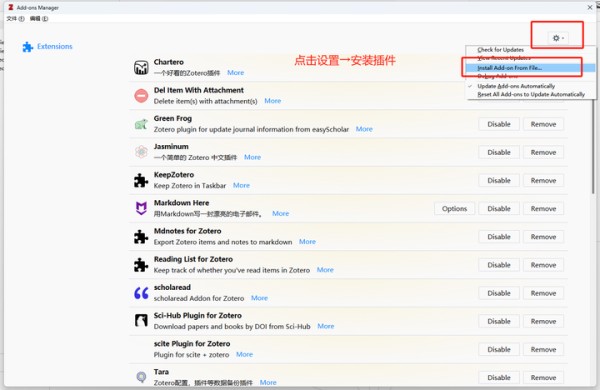Click the red Del Item With Attachment icon
Viewport: 600px width, 390px height.
tap(141, 96)
